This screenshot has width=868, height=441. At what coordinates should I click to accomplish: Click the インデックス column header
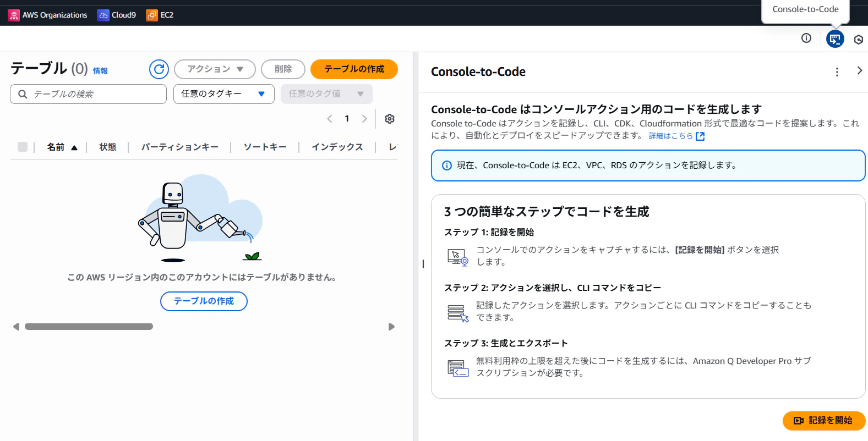[x=337, y=147]
